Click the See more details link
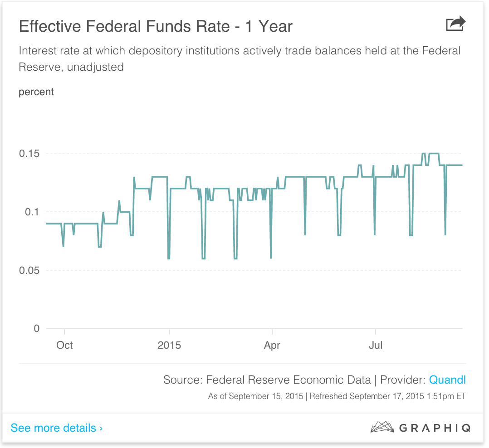Image resolution: width=489 pixels, height=448 pixels. point(57,428)
